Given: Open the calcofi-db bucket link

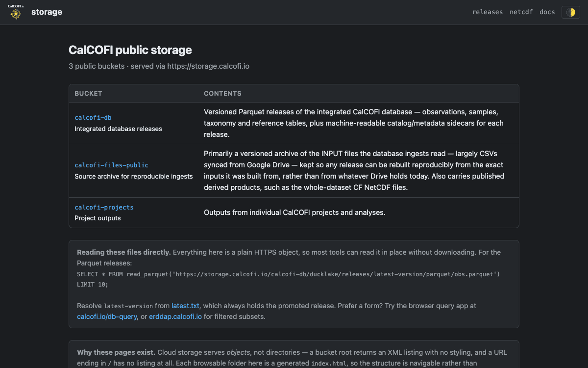Looking at the screenshot, I should coord(93,118).
